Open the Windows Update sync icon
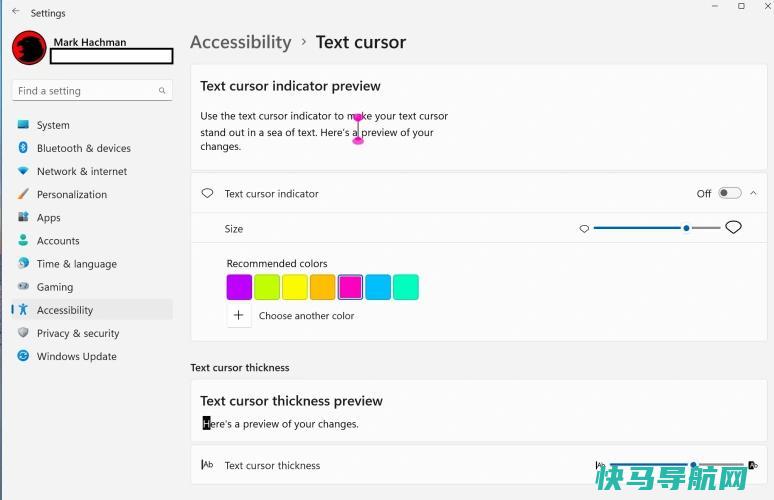The width and height of the screenshot is (774, 500). tap(23, 356)
